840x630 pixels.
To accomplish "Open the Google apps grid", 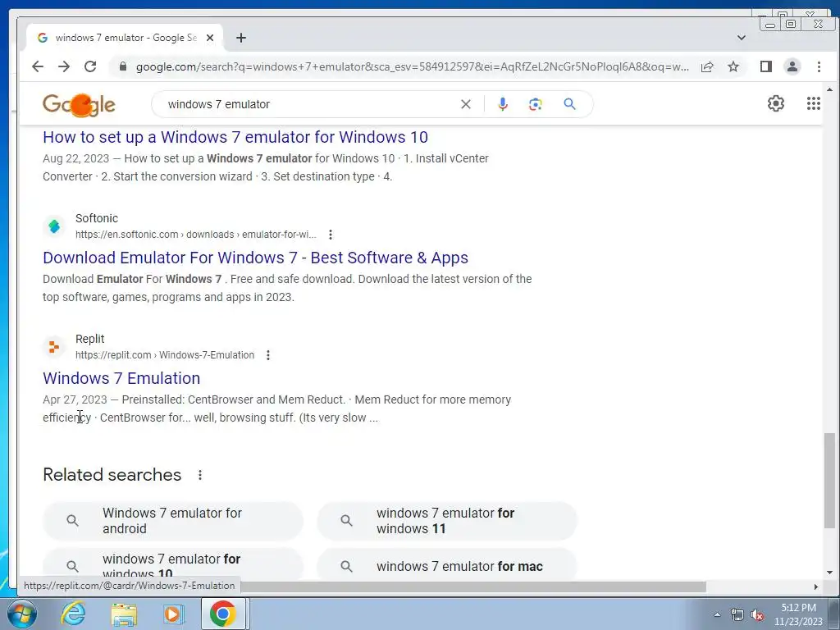I will (x=814, y=103).
